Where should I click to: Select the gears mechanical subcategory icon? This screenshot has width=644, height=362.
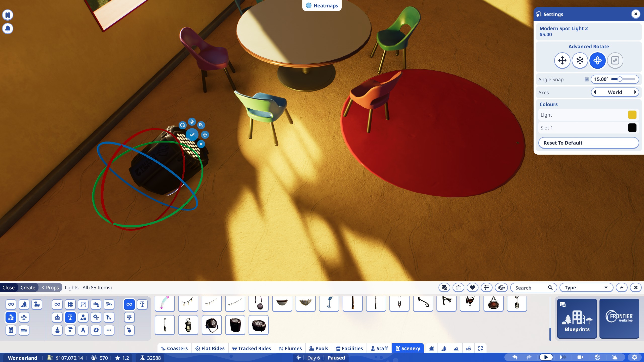(x=96, y=318)
